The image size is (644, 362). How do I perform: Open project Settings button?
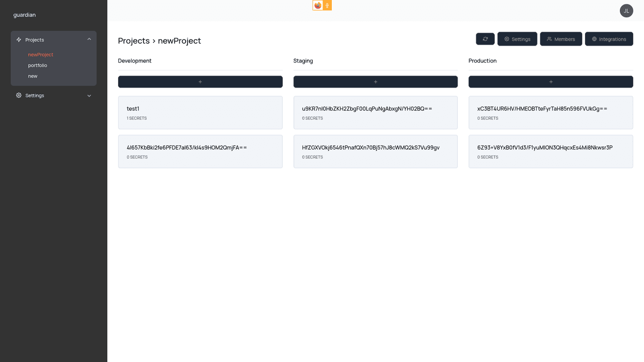click(x=517, y=39)
